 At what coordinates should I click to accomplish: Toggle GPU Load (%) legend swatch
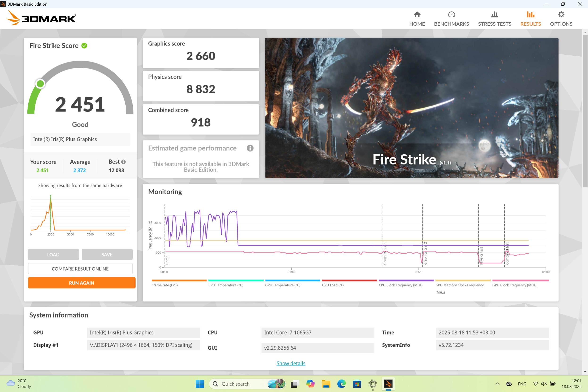(x=349, y=281)
